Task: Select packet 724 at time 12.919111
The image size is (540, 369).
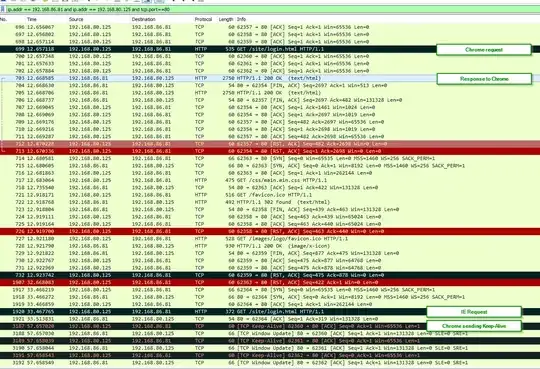Action: 270,217
